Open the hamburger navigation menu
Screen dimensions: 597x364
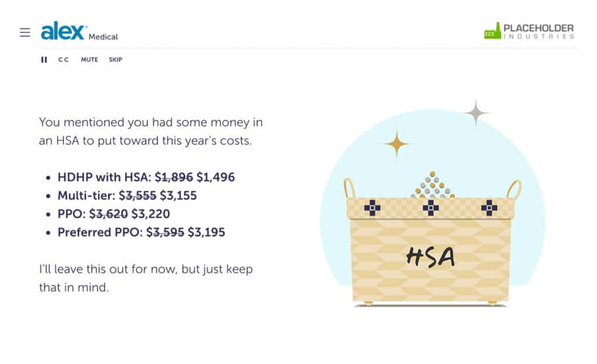coord(24,33)
